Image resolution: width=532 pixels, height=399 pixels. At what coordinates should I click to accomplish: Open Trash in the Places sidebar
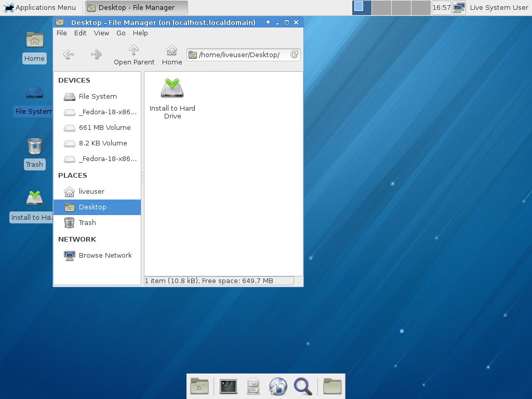[x=97, y=222]
